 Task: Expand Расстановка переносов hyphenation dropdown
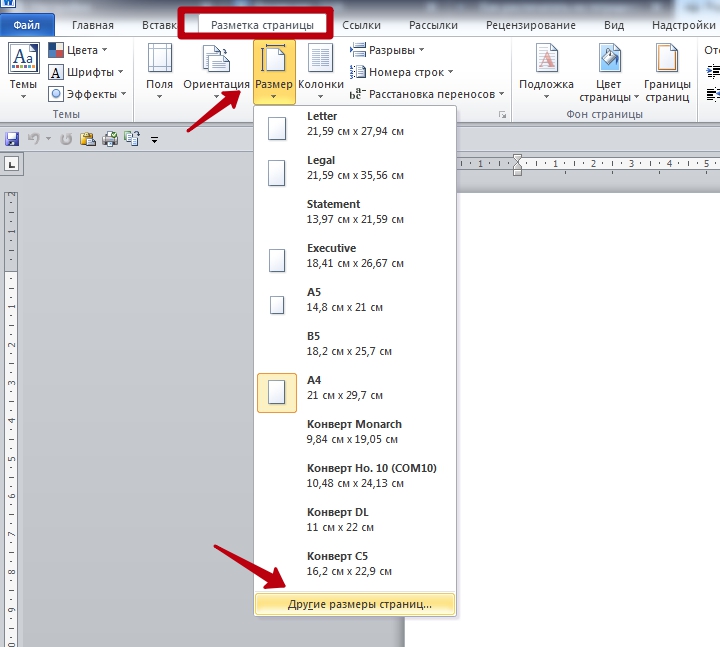pos(427,94)
